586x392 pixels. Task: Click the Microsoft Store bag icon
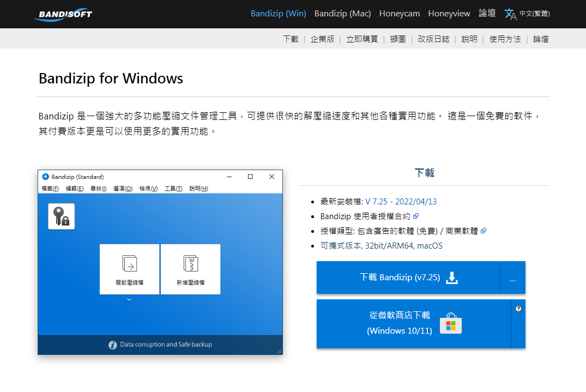coord(451,323)
